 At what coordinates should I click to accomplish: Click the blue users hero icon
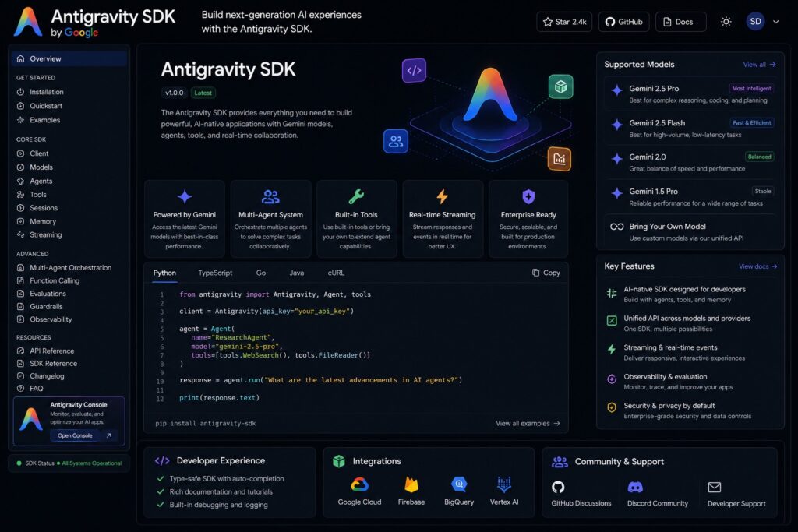(395, 142)
